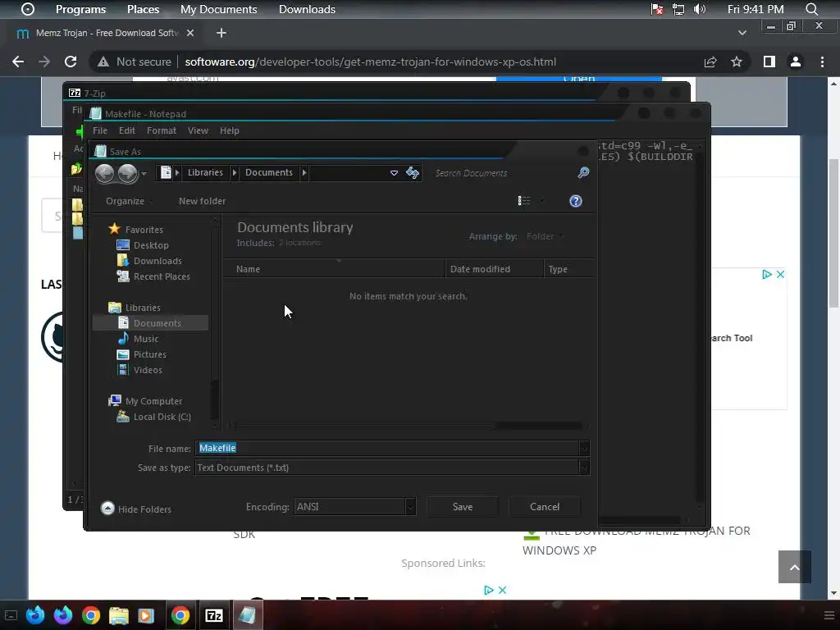Image resolution: width=840 pixels, height=630 pixels.
Task: Open Arrange by Folder dropdown
Action: pyautogui.click(x=545, y=236)
